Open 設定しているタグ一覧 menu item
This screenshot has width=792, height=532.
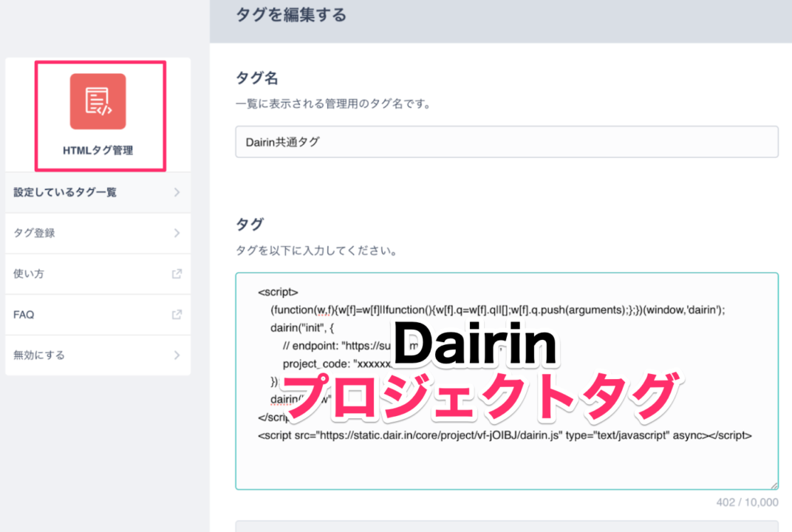point(98,193)
